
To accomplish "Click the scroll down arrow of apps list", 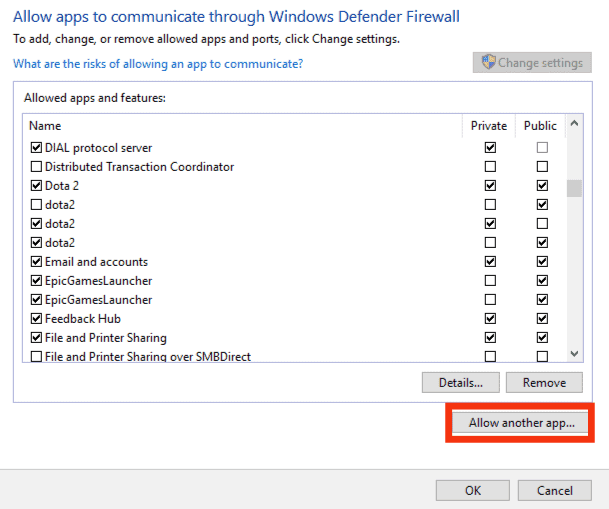I will pos(574,353).
